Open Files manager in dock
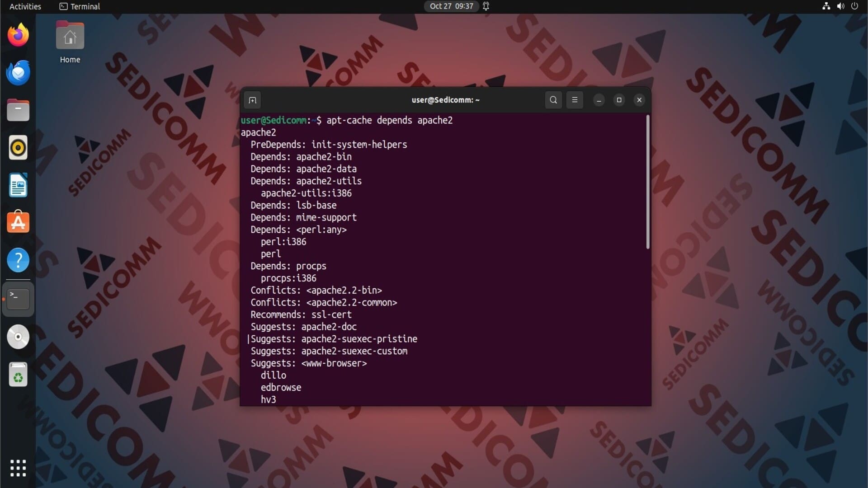 [x=18, y=110]
